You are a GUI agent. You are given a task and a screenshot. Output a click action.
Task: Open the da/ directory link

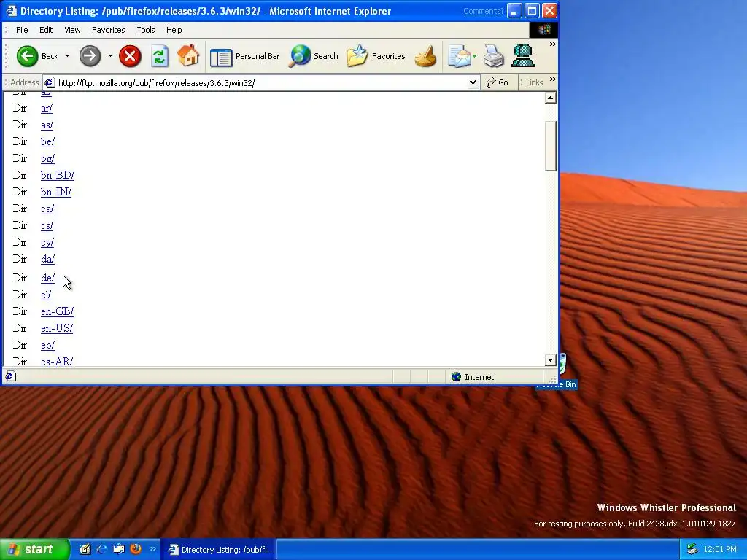(47, 259)
